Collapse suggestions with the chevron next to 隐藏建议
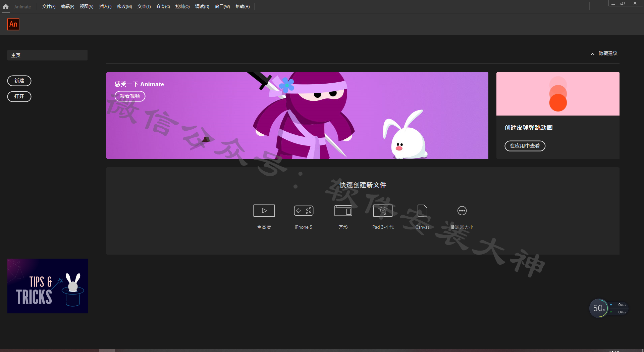Viewport: 644px width, 352px height. click(592, 54)
